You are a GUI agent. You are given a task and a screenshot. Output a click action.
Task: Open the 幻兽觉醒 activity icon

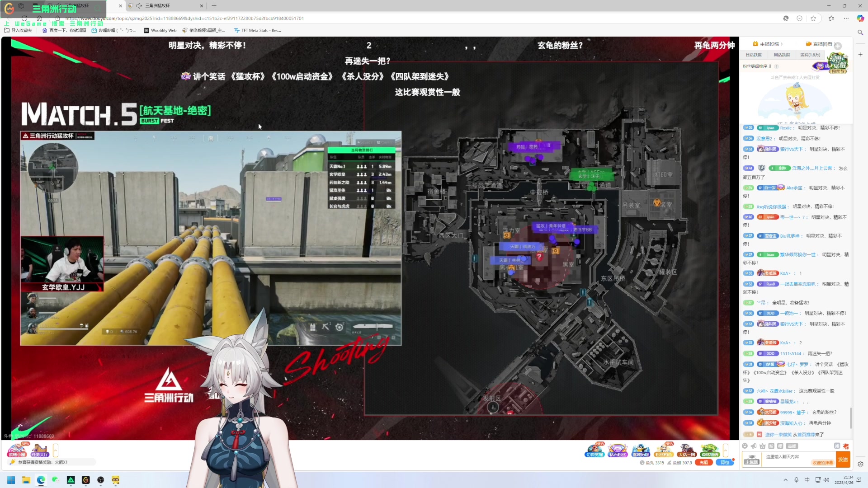coord(594,450)
